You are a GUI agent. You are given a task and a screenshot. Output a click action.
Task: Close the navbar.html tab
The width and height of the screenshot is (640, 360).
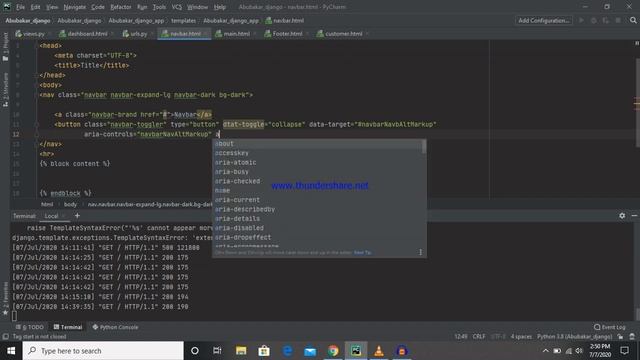coord(206,34)
